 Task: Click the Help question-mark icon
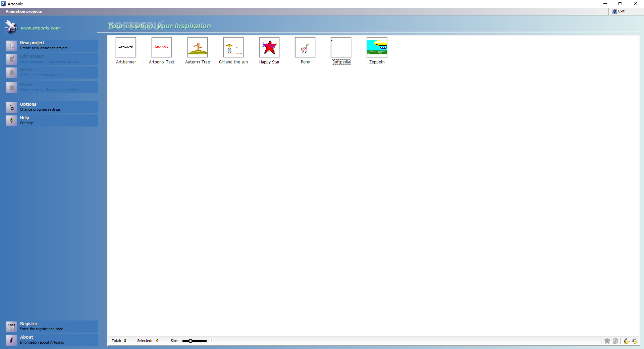12,120
